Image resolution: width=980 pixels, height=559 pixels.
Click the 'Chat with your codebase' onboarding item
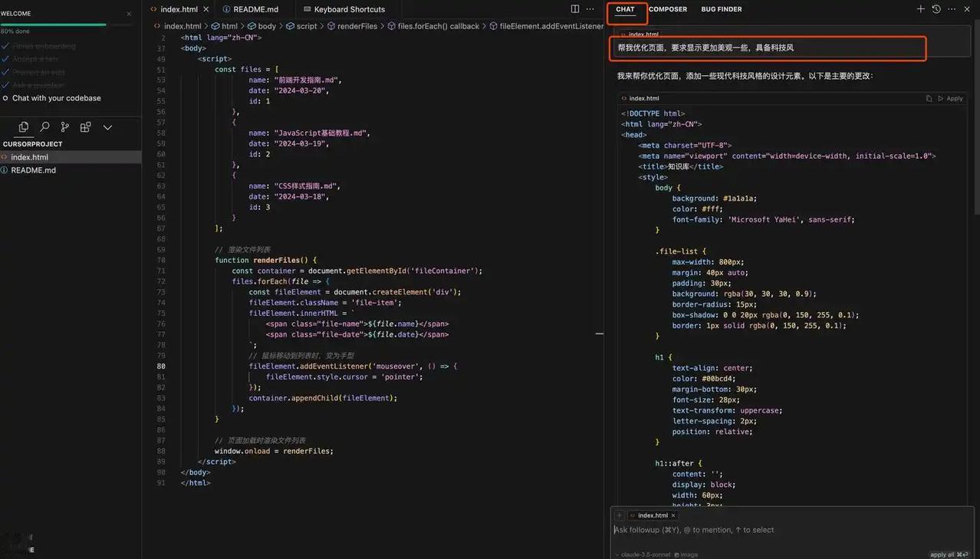click(56, 98)
